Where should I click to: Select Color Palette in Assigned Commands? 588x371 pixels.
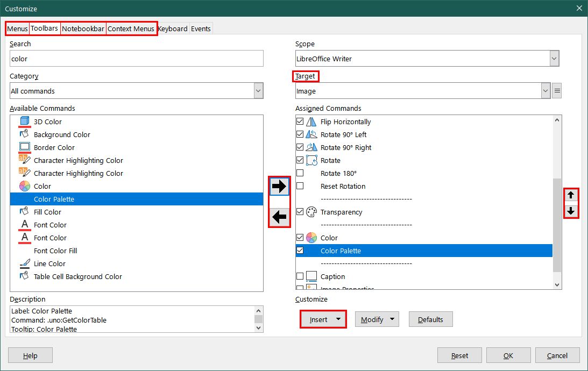click(x=424, y=251)
